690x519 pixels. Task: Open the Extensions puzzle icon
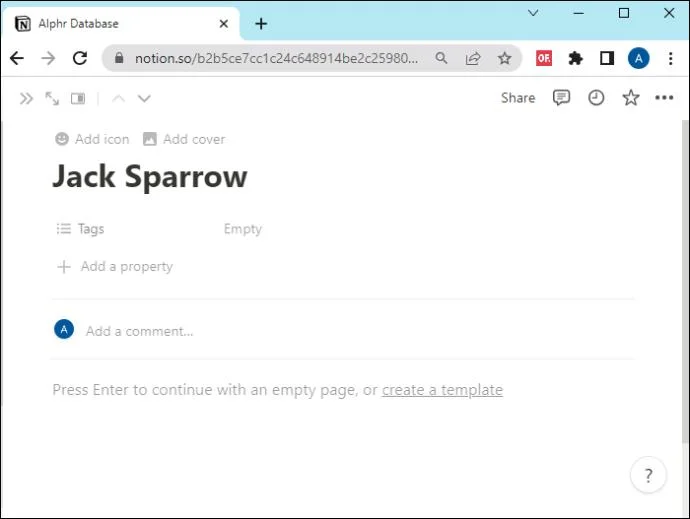[576, 58]
